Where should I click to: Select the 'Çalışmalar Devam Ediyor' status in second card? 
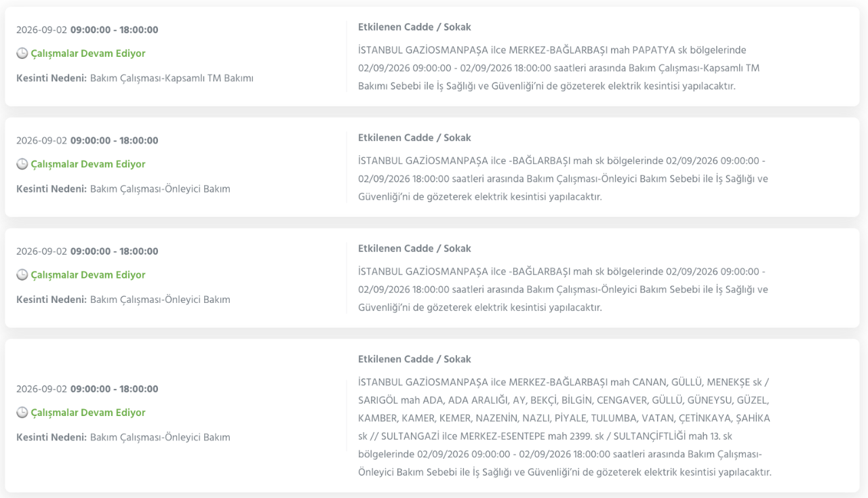coord(88,164)
